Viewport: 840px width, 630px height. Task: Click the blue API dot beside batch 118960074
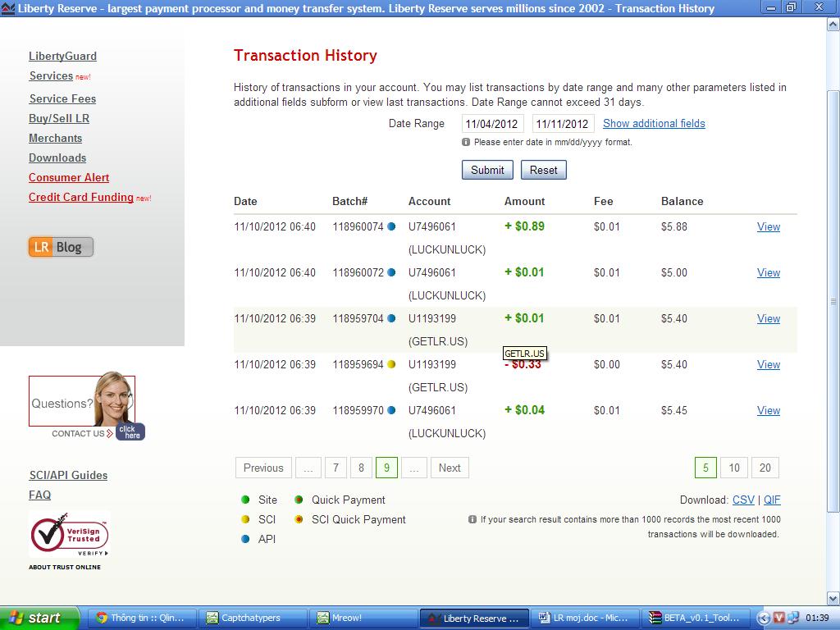pos(391,226)
